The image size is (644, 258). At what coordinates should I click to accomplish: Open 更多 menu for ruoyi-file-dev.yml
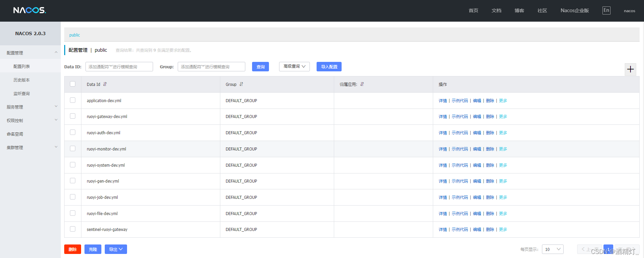(503, 214)
